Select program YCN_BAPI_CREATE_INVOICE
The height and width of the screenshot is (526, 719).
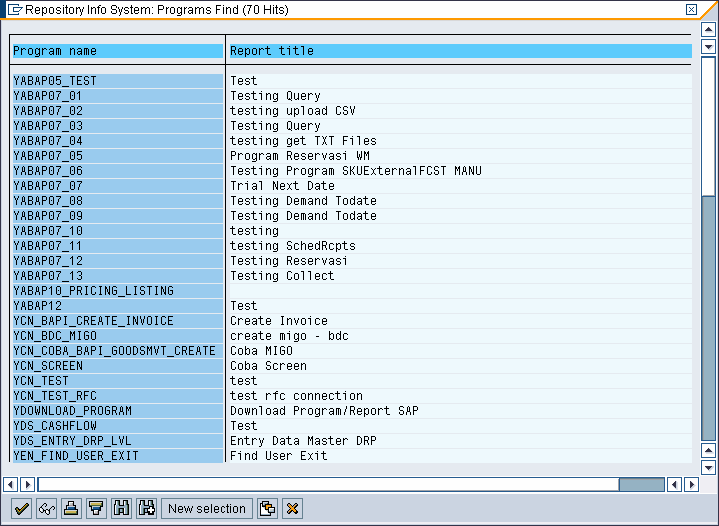118,321
